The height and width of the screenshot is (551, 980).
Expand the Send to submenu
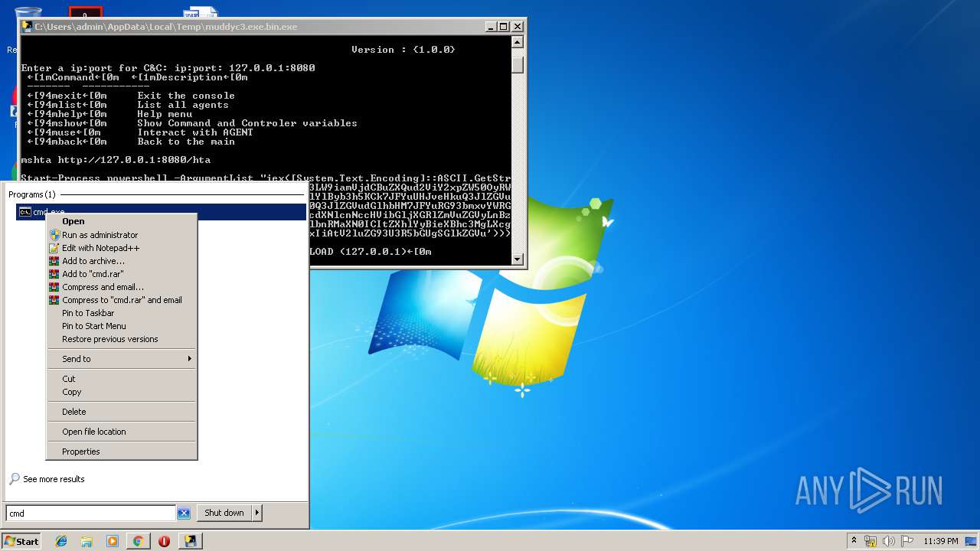click(122, 359)
